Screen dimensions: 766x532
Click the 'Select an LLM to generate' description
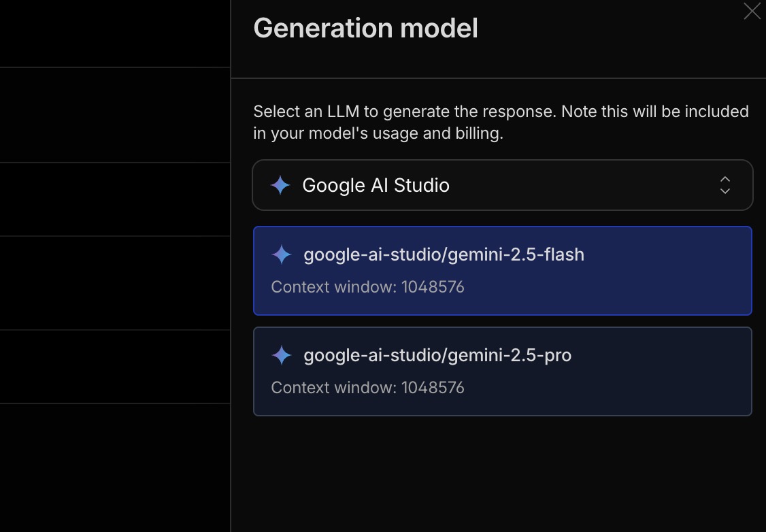(x=501, y=122)
